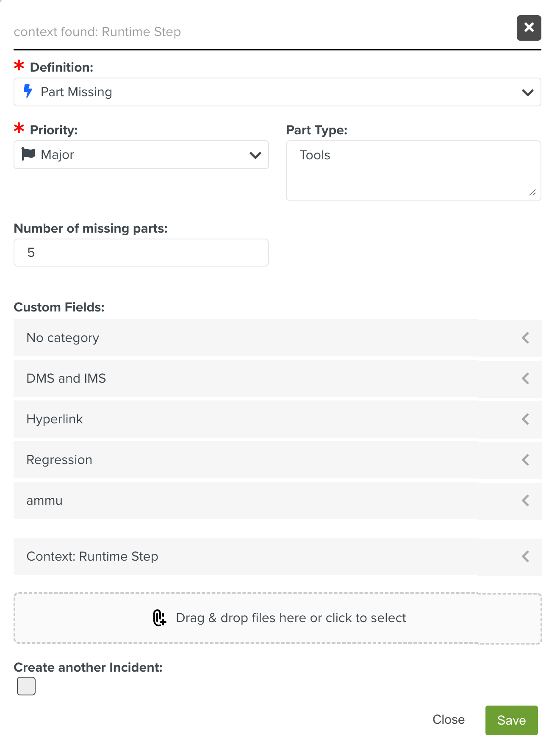Screen dimensions: 549x756
Task: Click the paperclip attachment icon
Action: click(159, 618)
